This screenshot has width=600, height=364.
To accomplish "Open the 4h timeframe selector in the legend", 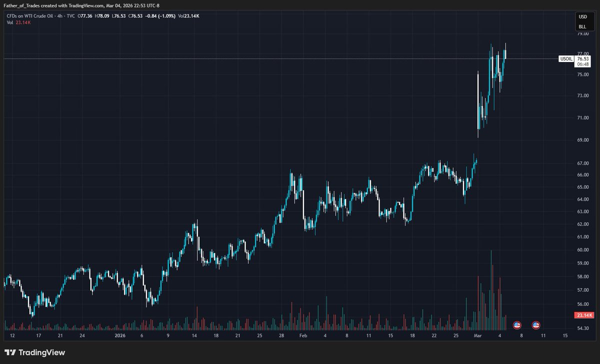I will click(x=60, y=15).
